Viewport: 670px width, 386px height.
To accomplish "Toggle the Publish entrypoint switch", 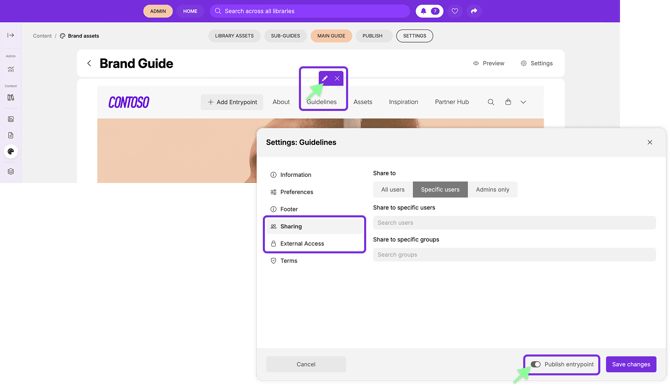I will click(x=535, y=364).
